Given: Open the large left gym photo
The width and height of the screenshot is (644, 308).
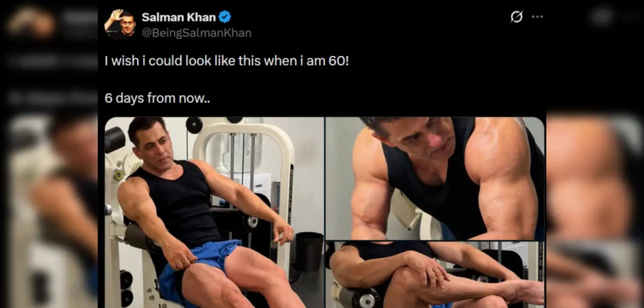Looking at the screenshot, I should pos(214,213).
